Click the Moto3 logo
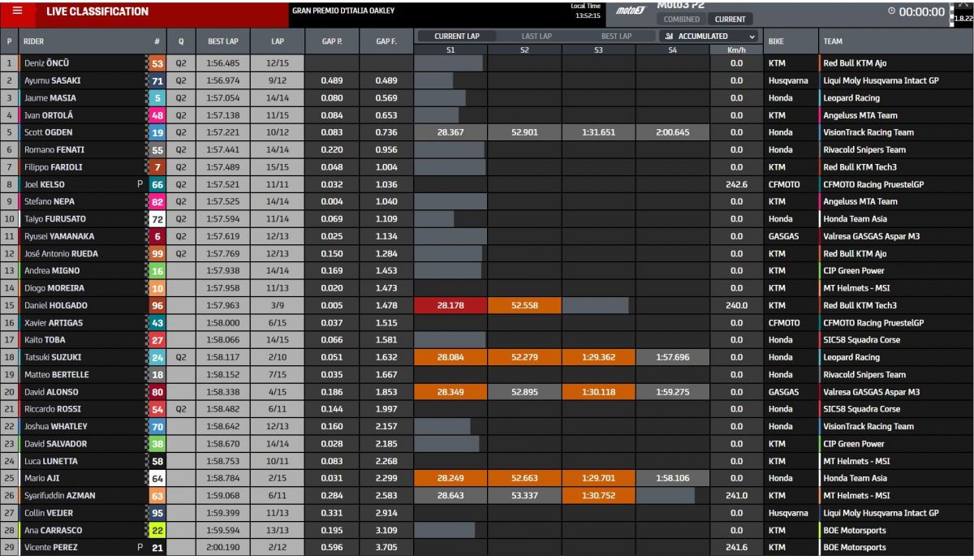 (x=630, y=11)
